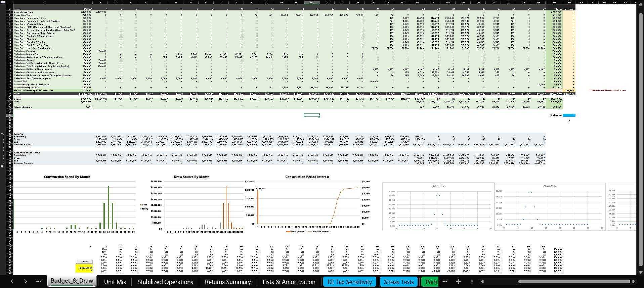Select Hard Costs-Foundation / Slab label
The image size is (644, 288).
point(30,18)
